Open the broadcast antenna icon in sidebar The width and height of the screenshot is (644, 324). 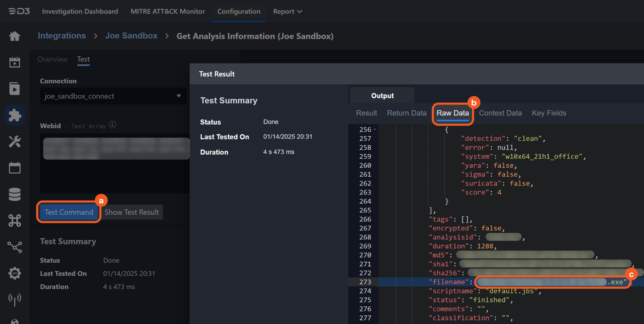coord(14,299)
